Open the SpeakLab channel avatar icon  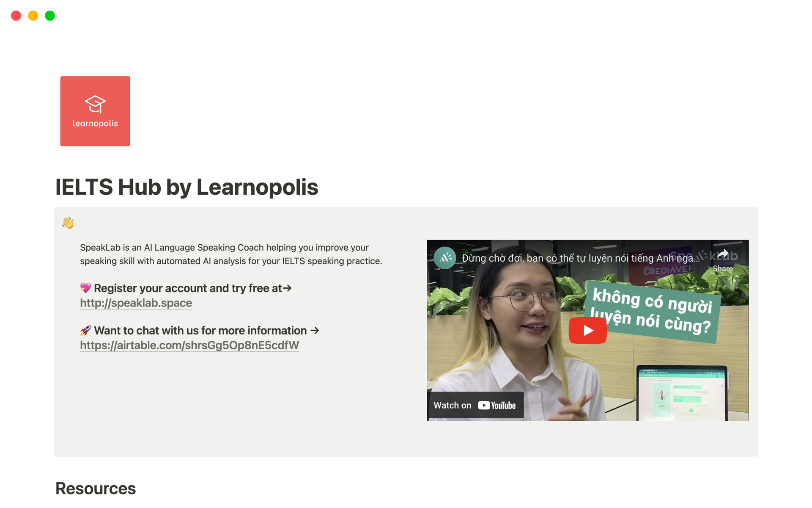445,258
